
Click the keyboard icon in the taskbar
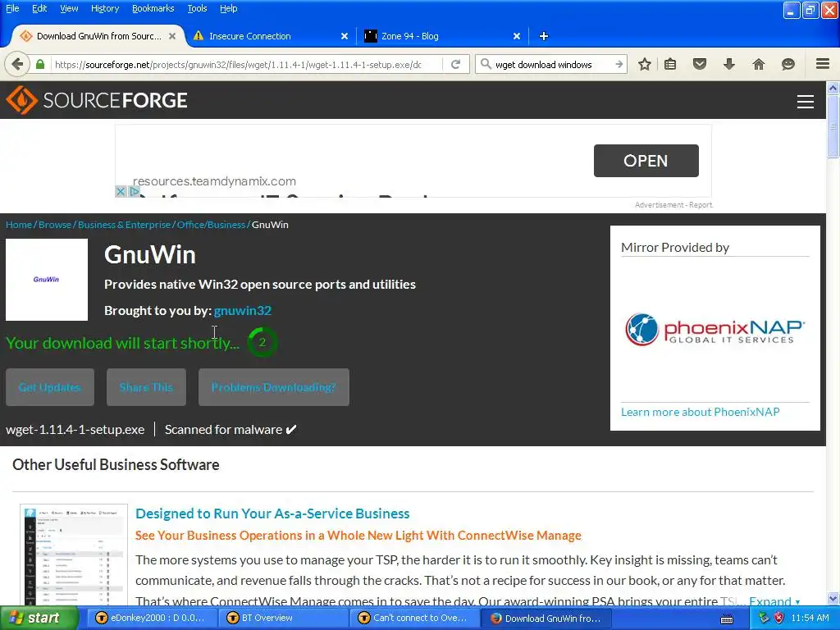[x=727, y=619]
